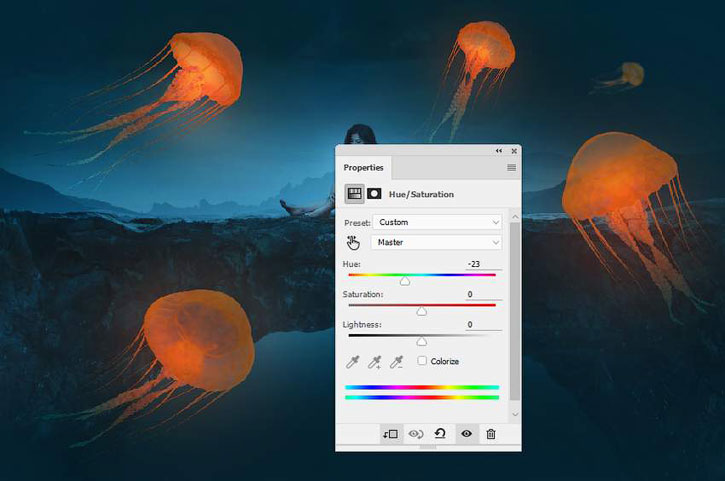Close the Properties panel
This screenshot has height=481, width=725.
point(514,151)
